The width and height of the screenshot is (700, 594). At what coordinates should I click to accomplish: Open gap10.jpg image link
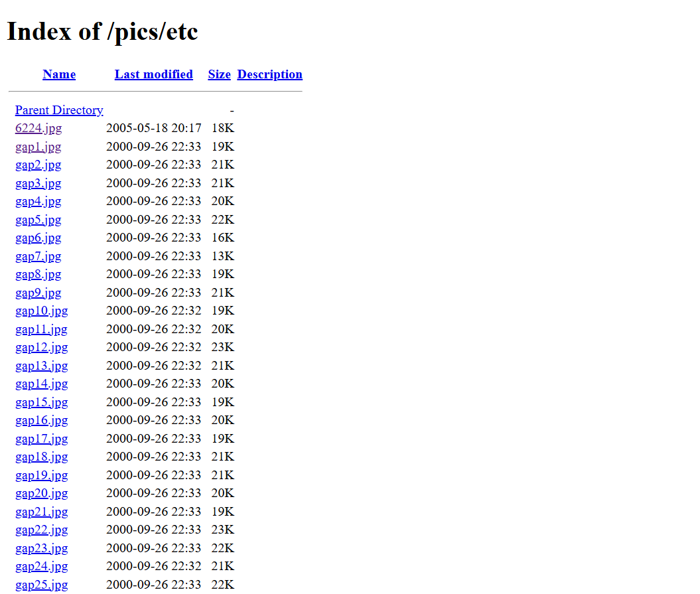[41, 311]
